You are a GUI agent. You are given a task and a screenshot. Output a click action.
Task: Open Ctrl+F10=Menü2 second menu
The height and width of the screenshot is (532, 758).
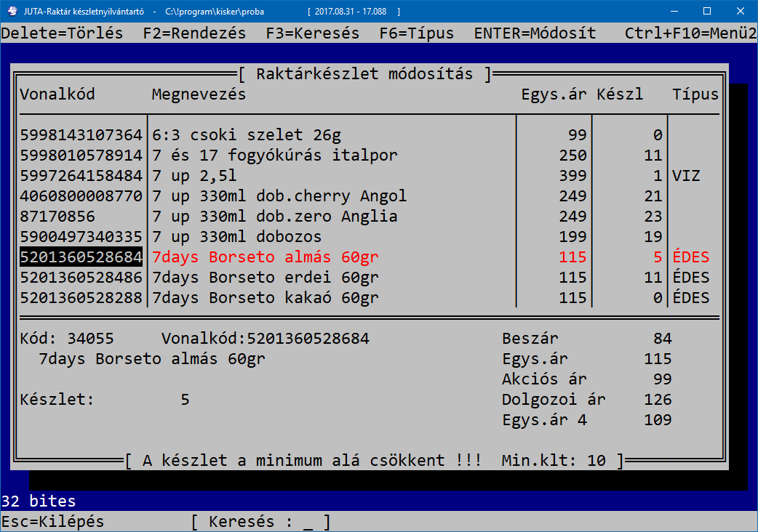(690, 33)
